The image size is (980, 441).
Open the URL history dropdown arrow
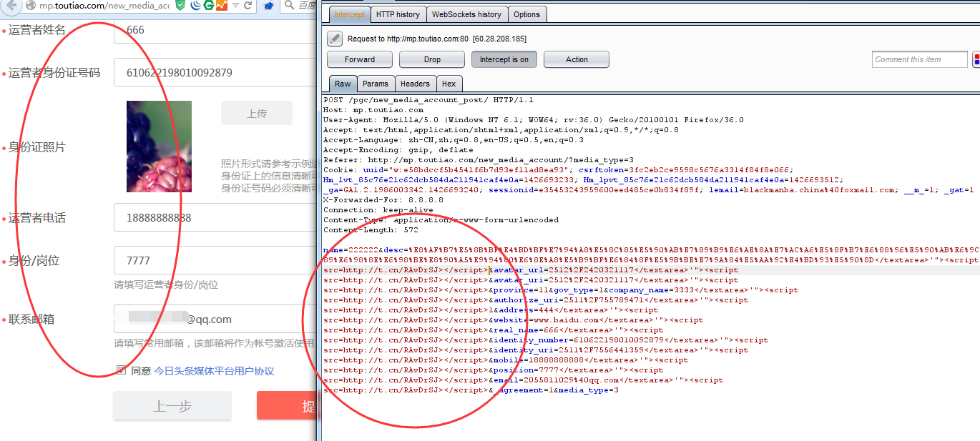[x=235, y=6]
